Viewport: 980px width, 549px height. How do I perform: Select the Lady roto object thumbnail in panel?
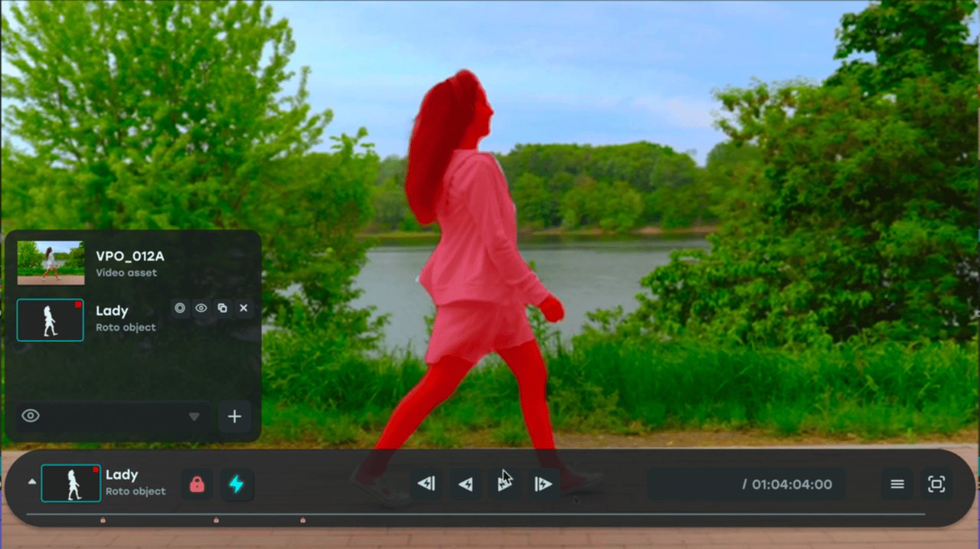[x=51, y=319]
